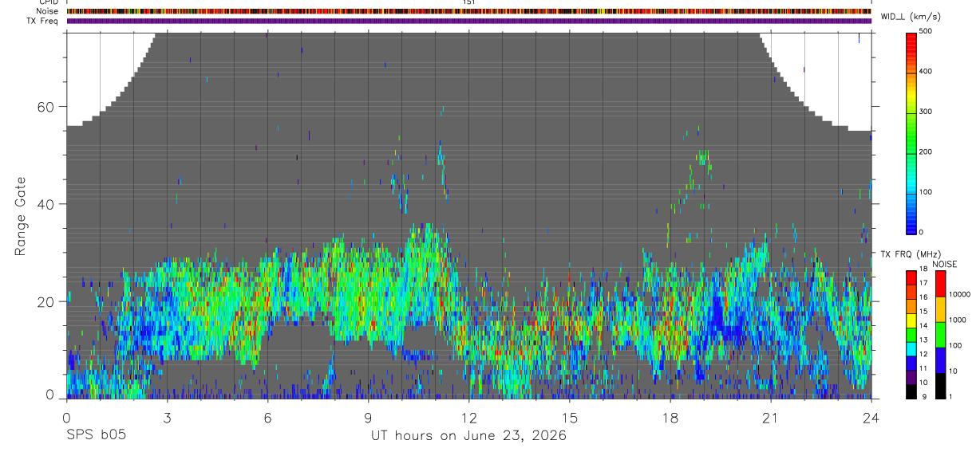Click the 3 UT hour axis label
980x452 pixels.
tap(167, 415)
